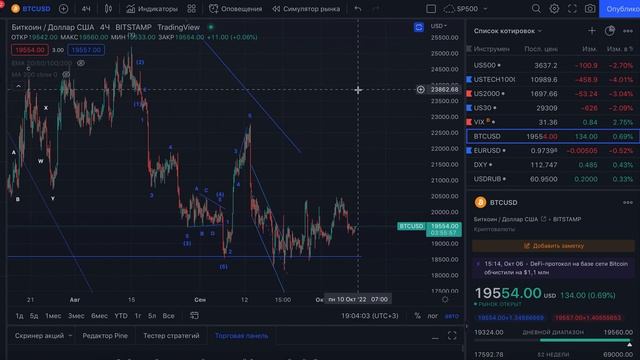Viewport: 640px width, 360px height.
Task: Select the 1д time range
Action: tap(19, 316)
